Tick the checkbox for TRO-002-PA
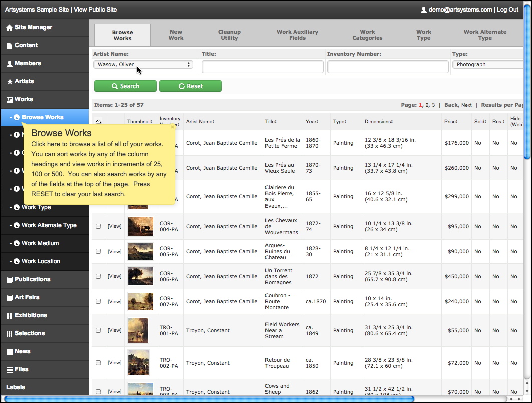This screenshot has height=403, width=532. coord(98,363)
